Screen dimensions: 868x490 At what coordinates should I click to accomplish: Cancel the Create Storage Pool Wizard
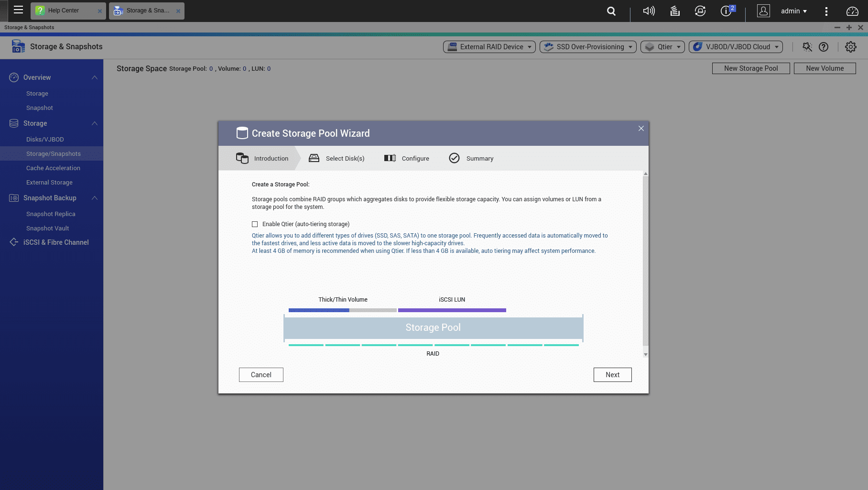pos(261,375)
